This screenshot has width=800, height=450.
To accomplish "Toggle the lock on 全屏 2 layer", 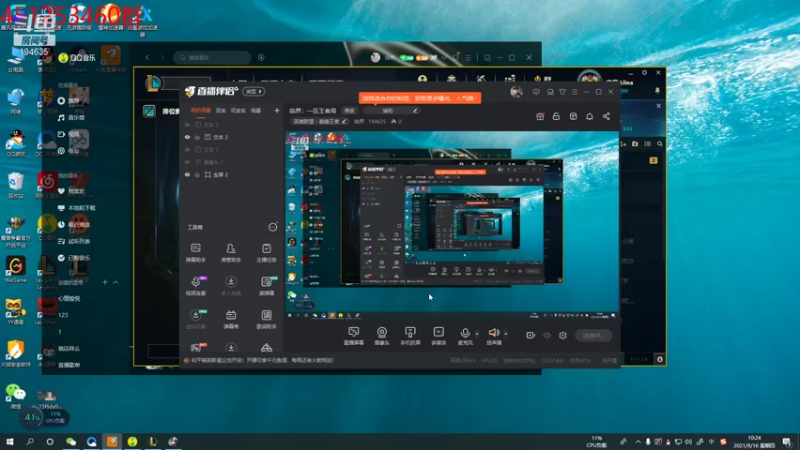I will coord(197,174).
